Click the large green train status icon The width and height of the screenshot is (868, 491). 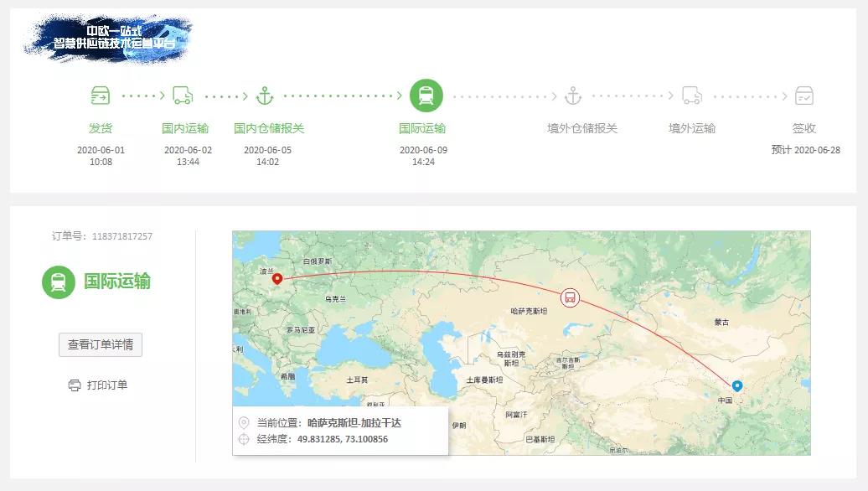click(59, 282)
